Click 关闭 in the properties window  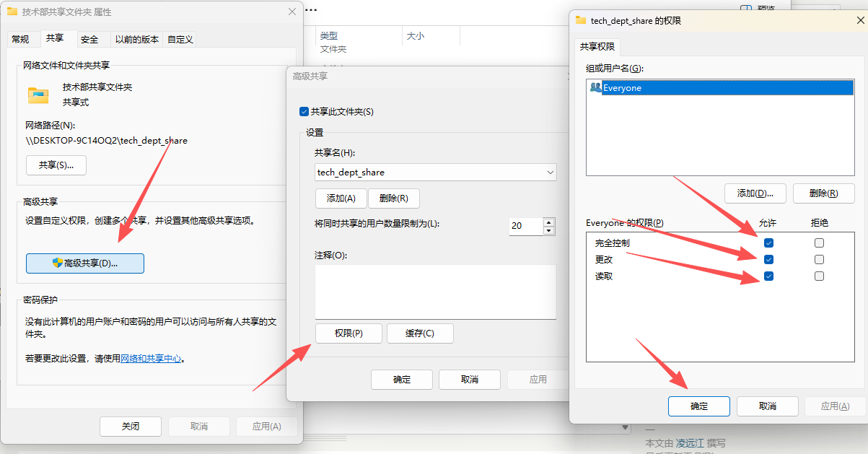(131, 426)
